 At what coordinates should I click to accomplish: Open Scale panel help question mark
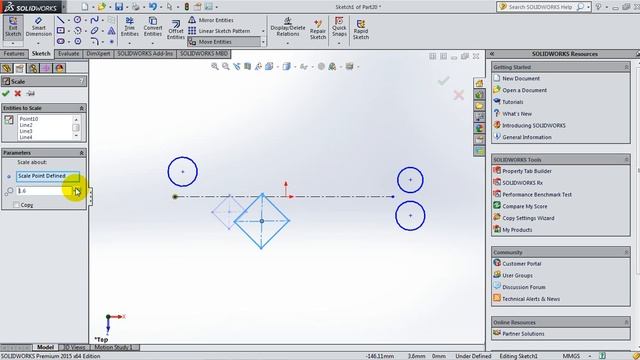click(x=82, y=81)
